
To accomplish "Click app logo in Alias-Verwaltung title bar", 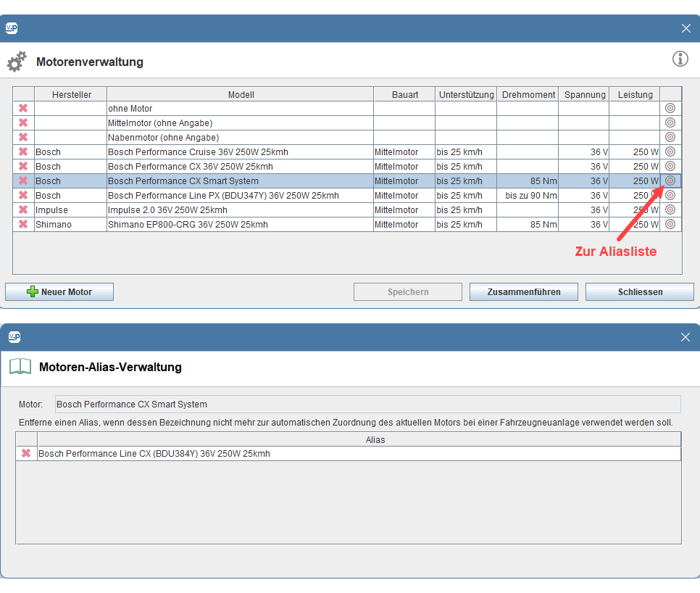I will 14,336.
